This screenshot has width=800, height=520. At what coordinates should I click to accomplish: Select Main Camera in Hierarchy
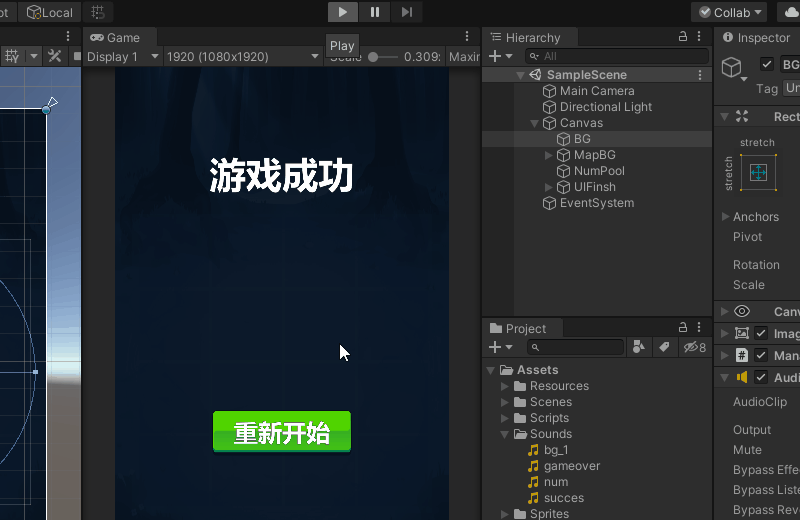(597, 91)
